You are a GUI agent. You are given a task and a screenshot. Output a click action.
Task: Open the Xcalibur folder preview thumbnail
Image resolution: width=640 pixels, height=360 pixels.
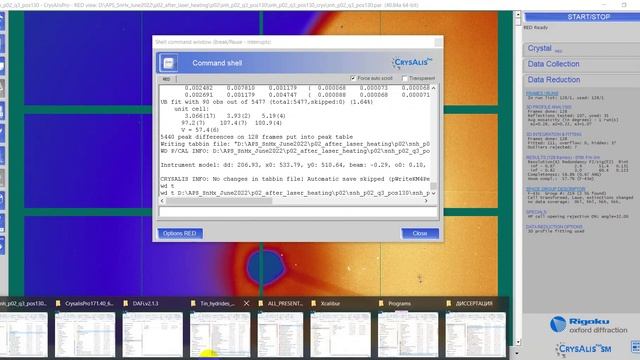(x=340, y=334)
